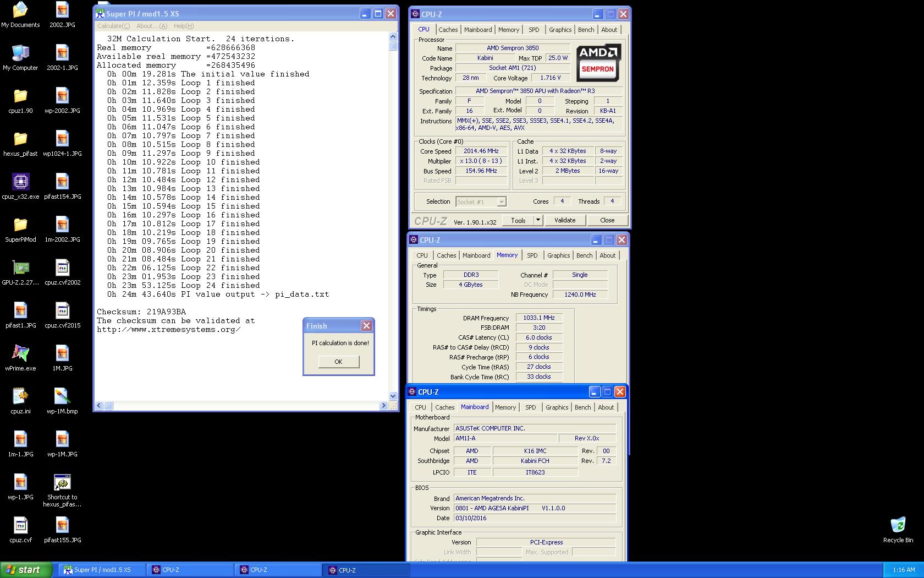Select 1M.JPG desktop file icon
The width and height of the screenshot is (924, 578).
(x=62, y=358)
